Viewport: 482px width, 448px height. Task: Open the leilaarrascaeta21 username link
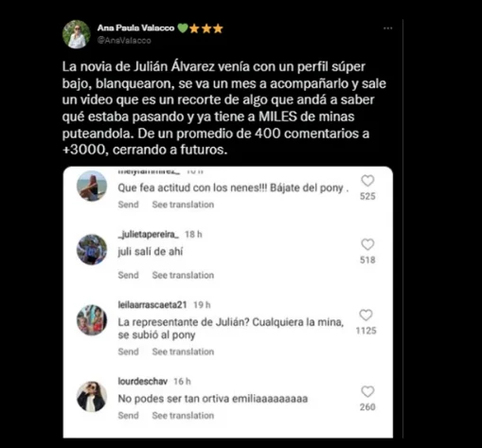tap(152, 305)
